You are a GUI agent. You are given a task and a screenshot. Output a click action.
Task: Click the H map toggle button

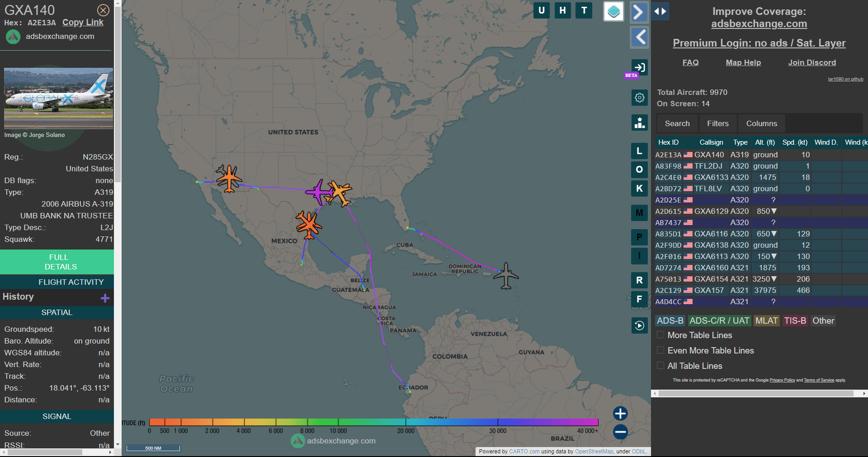coord(562,10)
